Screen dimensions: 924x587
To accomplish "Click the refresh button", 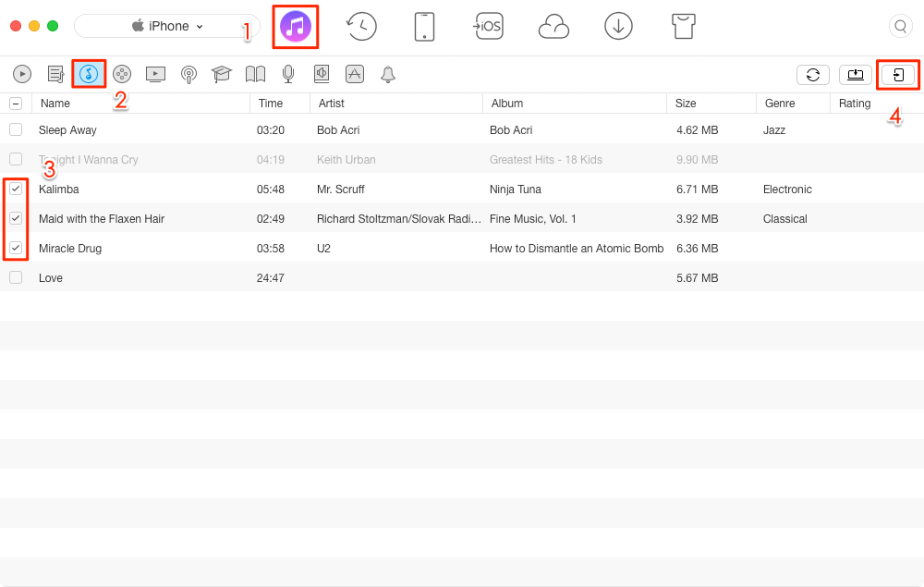I will tap(812, 75).
